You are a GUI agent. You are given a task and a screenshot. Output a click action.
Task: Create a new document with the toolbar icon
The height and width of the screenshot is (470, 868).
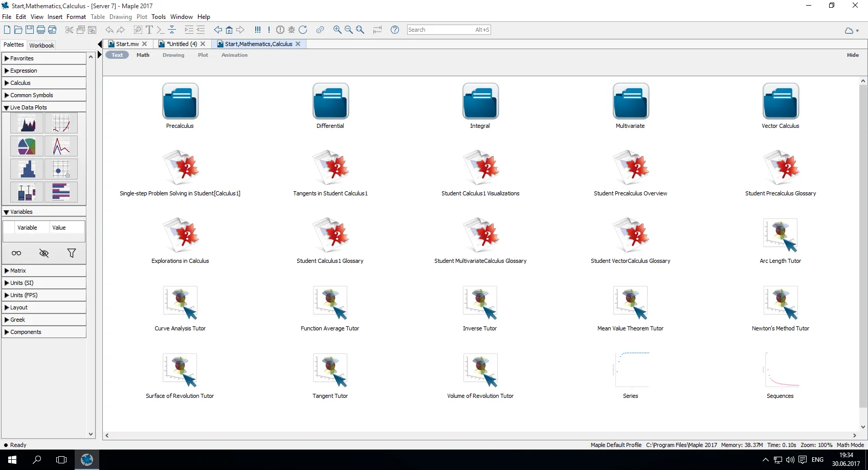(7, 30)
